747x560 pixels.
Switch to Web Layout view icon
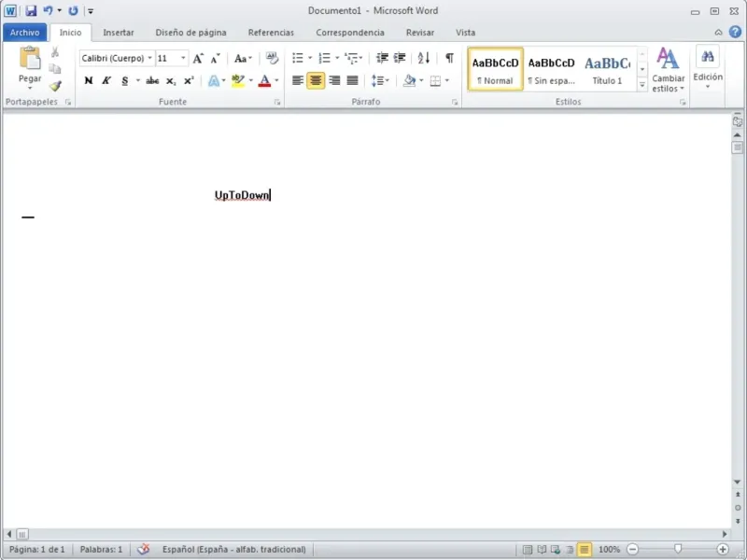click(556, 550)
